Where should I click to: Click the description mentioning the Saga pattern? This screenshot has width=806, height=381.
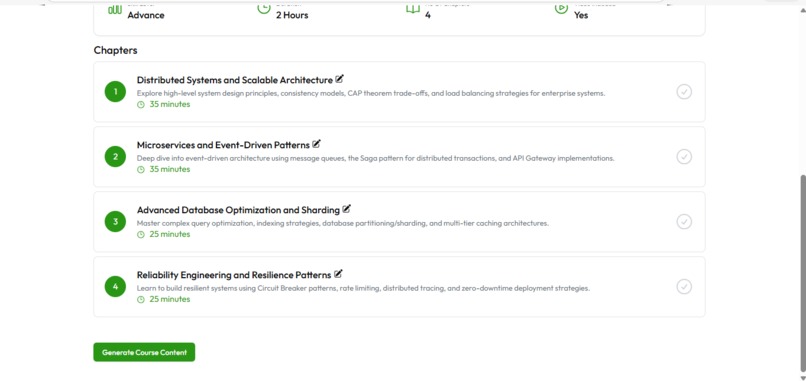click(x=375, y=158)
